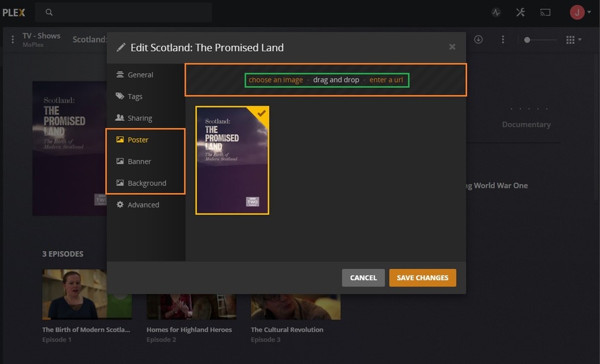This screenshot has width=600, height=364.
Task: Click the 'choose an image' link
Action: click(x=276, y=80)
